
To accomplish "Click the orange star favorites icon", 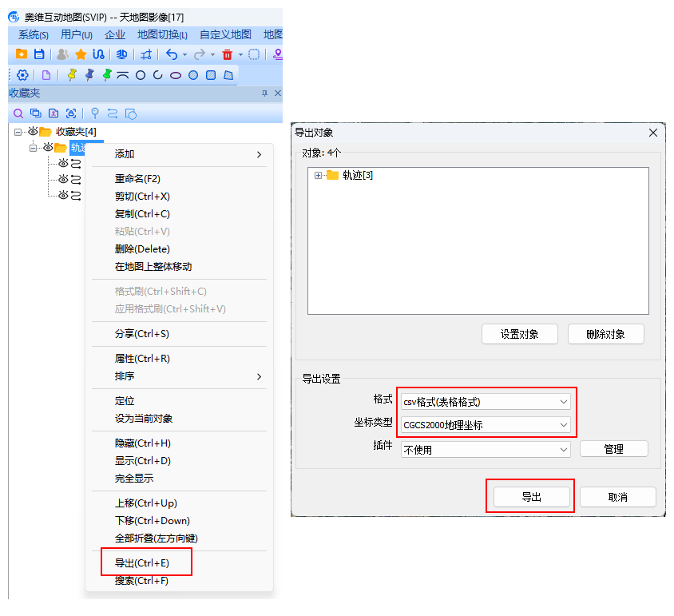I will coord(81,54).
